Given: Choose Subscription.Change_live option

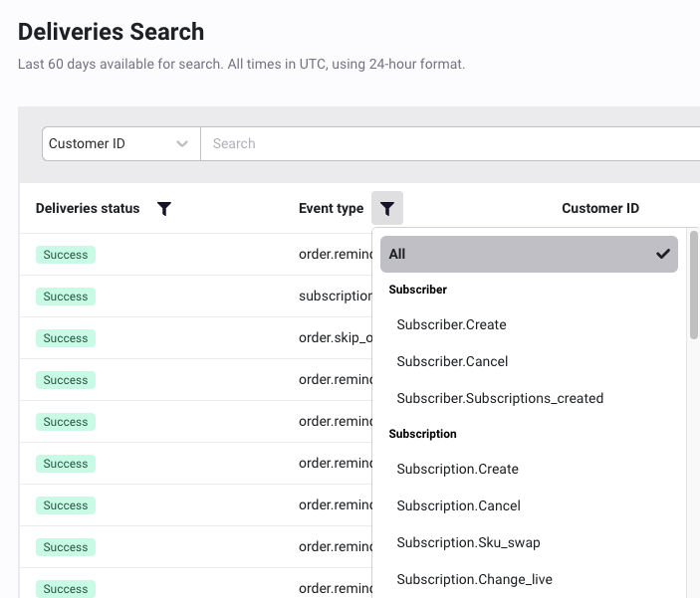Looking at the screenshot, I should point(475,579).
